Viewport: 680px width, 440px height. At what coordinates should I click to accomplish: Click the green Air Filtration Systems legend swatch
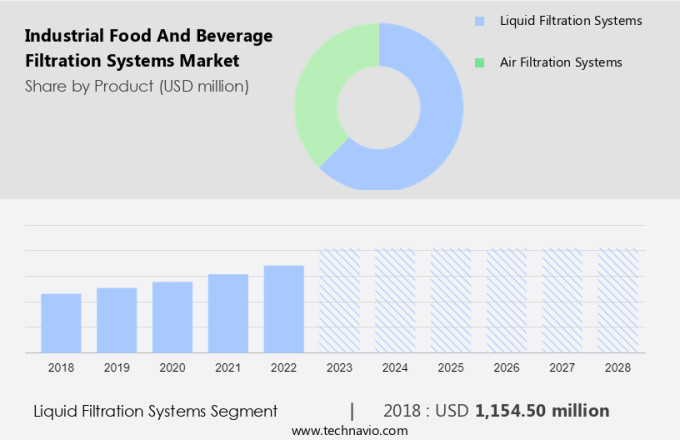(479, 63)
